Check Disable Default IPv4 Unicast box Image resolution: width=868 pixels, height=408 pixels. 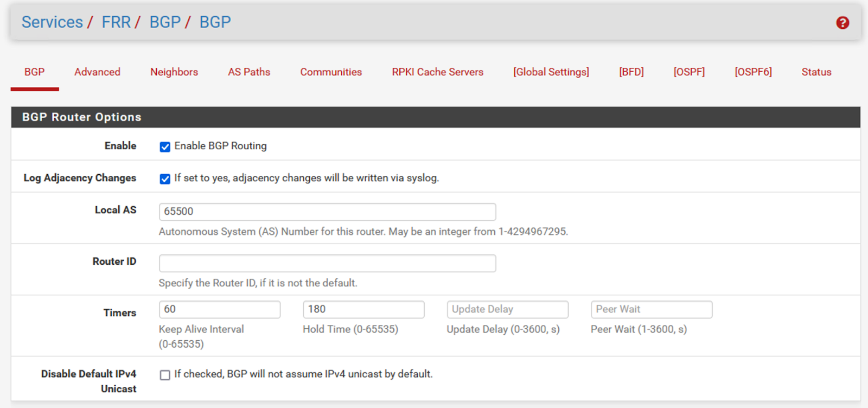tap(165, 375)
